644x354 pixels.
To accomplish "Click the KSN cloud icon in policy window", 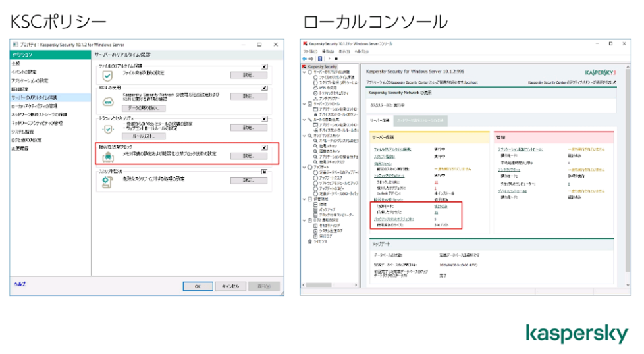I will [107, 102].
